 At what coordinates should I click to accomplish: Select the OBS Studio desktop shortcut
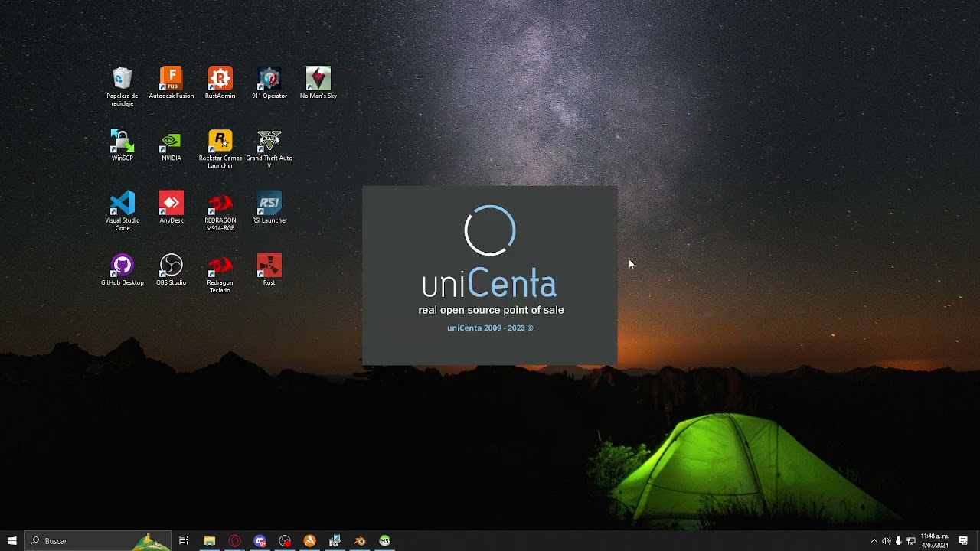pos(171,269)
